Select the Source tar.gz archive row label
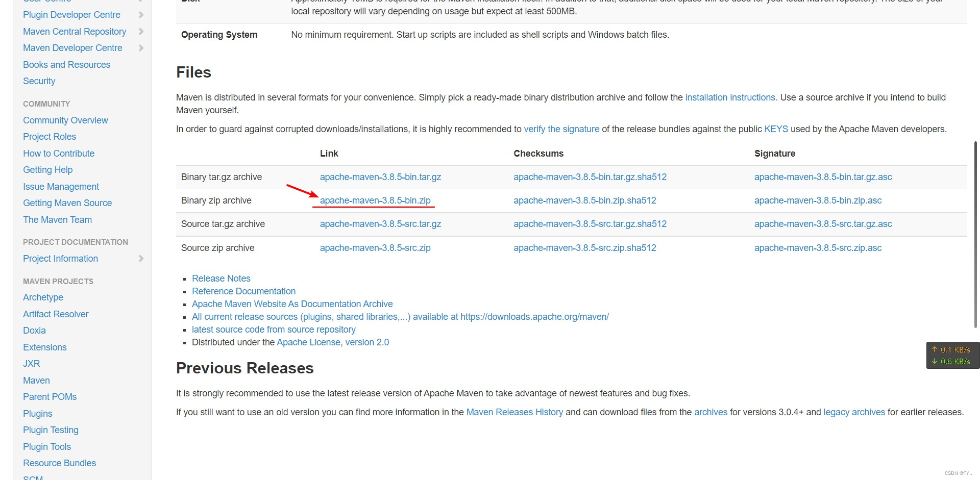 click(x=223, y=224)
